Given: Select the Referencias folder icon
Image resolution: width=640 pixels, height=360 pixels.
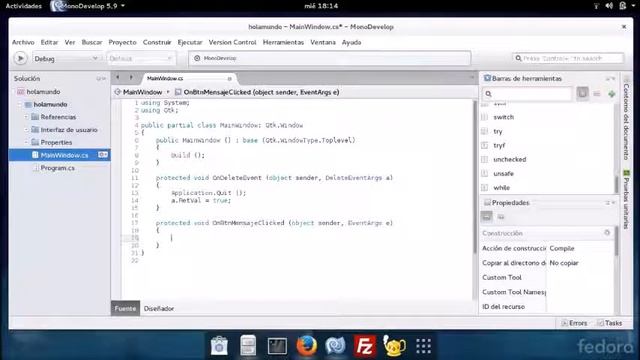Looking at the screenshot, I should (x=35, y=117).
